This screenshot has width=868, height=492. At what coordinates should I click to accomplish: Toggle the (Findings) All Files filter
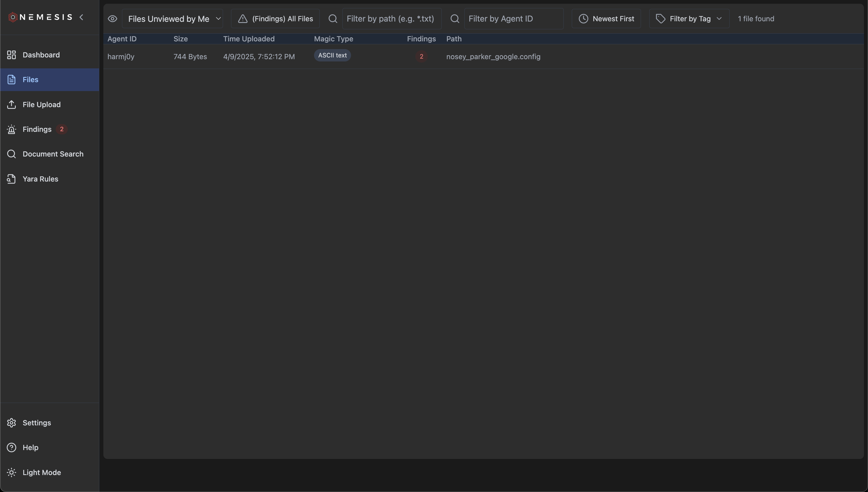tap(276, 19)
